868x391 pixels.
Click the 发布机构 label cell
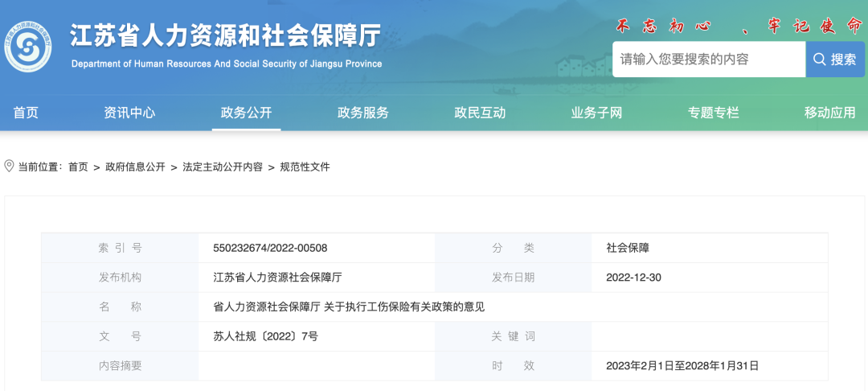120,278
